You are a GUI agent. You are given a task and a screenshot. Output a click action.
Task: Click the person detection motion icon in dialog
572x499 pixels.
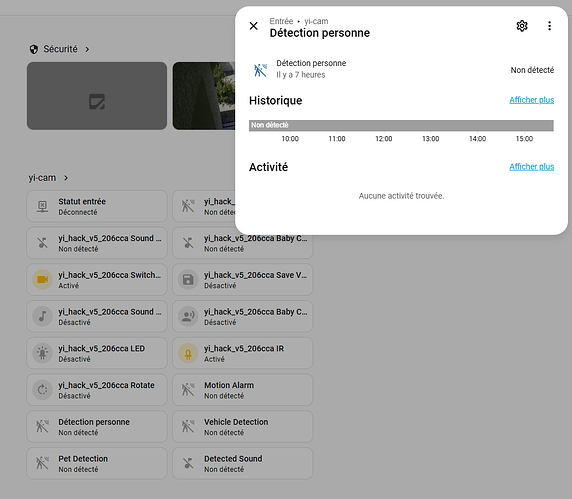click(260, 69)
